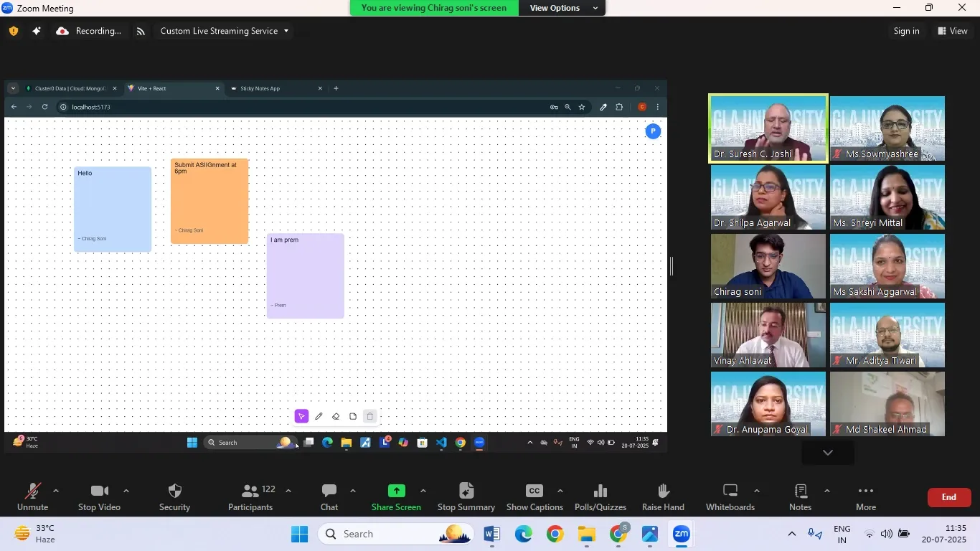Screen dimensions: 980x551
Task: Toggle Show Captions
Action: 534,491
